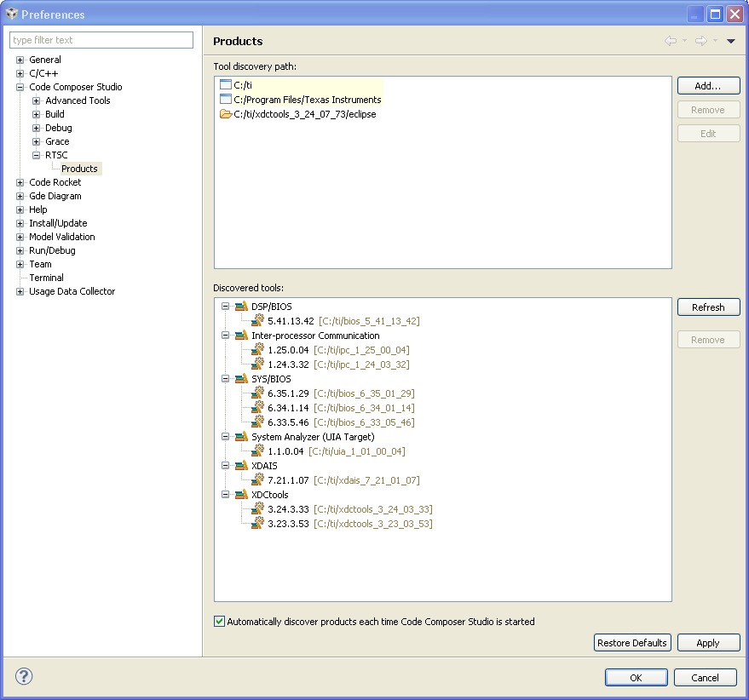Click the icon beside UIA version 1.1.0.04

257,450
